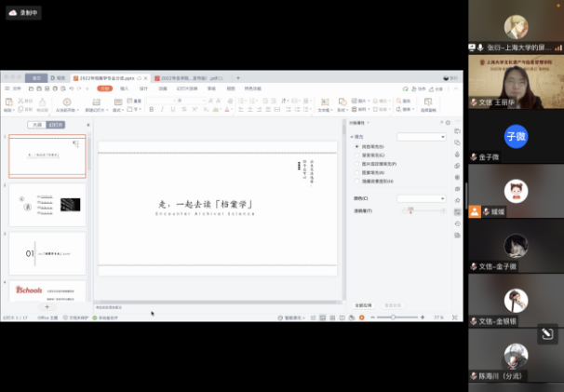
Task: Select the gradient fill (渐变填充) radio button
Action: 356,155
